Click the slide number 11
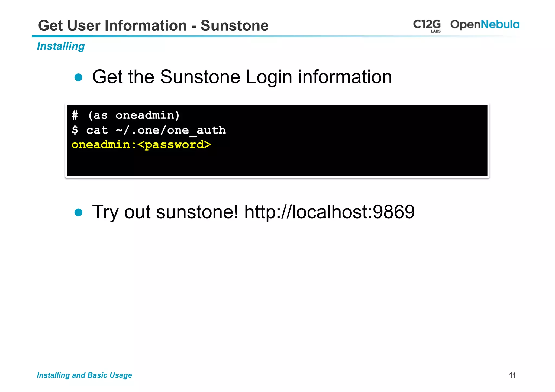 [512, 375]
